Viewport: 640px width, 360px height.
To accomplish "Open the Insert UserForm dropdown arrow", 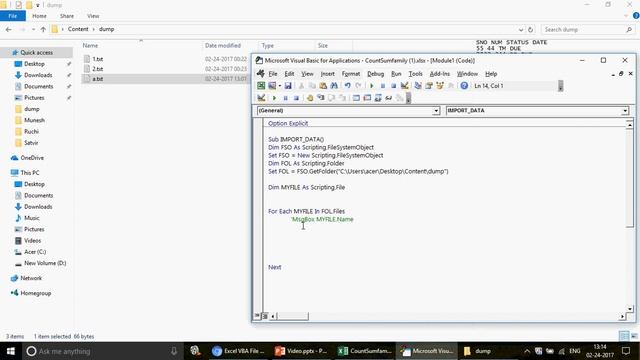I will [280, 86].
